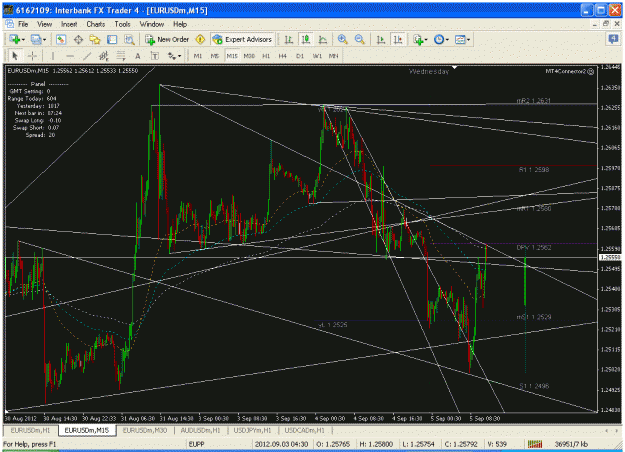
Task: Switch to the USDJPYm,H1 chart tab
Action: [x=252, y=430]
